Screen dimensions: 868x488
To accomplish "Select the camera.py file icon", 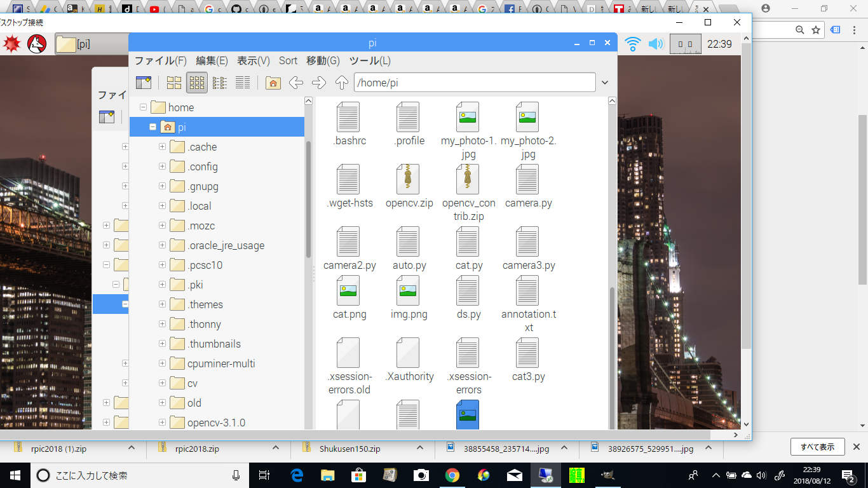I will tap(527, 180).
